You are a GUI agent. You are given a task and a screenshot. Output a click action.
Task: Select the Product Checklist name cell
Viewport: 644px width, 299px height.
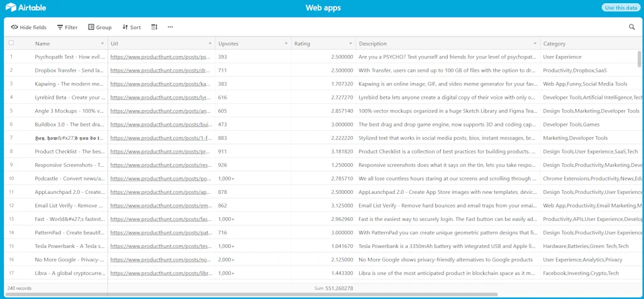[x=70, y=151]
